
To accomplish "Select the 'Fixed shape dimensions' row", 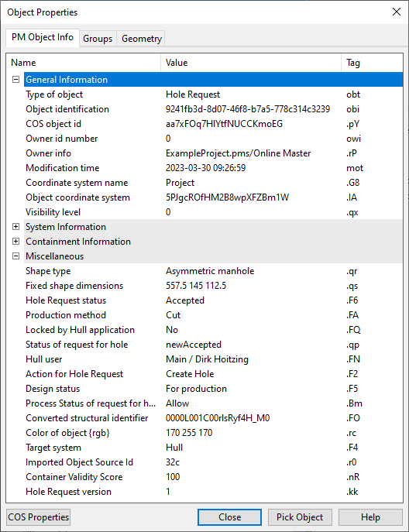I will (x=213, y=286).
